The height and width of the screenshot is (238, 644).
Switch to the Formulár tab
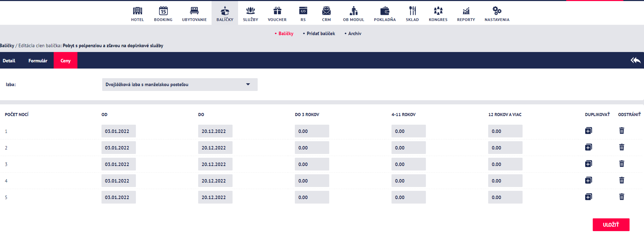coord(38,61)
